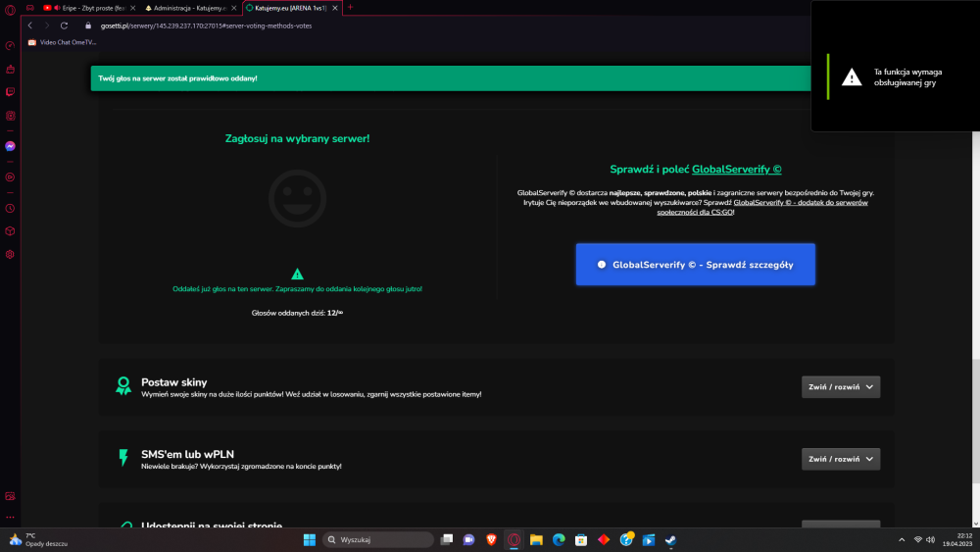Open Microsoft Edge from taskbar
The image size is (980, 552).
tap(559, 539)
